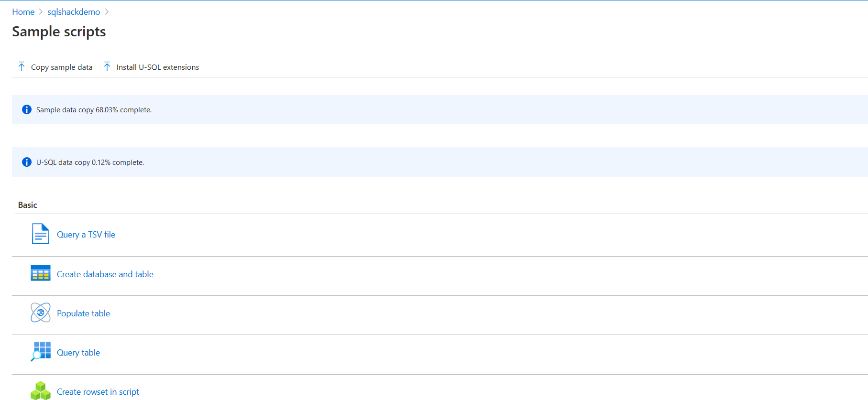Viewport: 868px width, 400px height.
Task: Click the Create database and table icon
Action: coord(40,273)
